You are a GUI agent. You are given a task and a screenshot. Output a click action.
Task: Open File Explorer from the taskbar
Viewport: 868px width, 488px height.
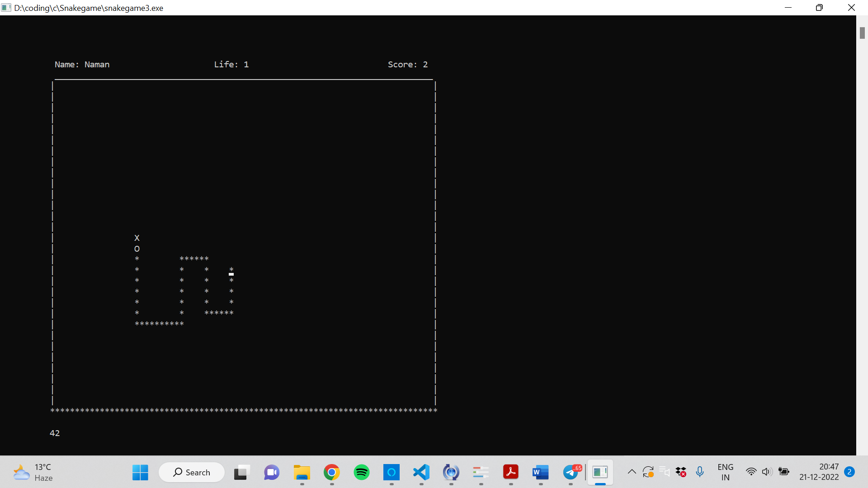point(302,472)
